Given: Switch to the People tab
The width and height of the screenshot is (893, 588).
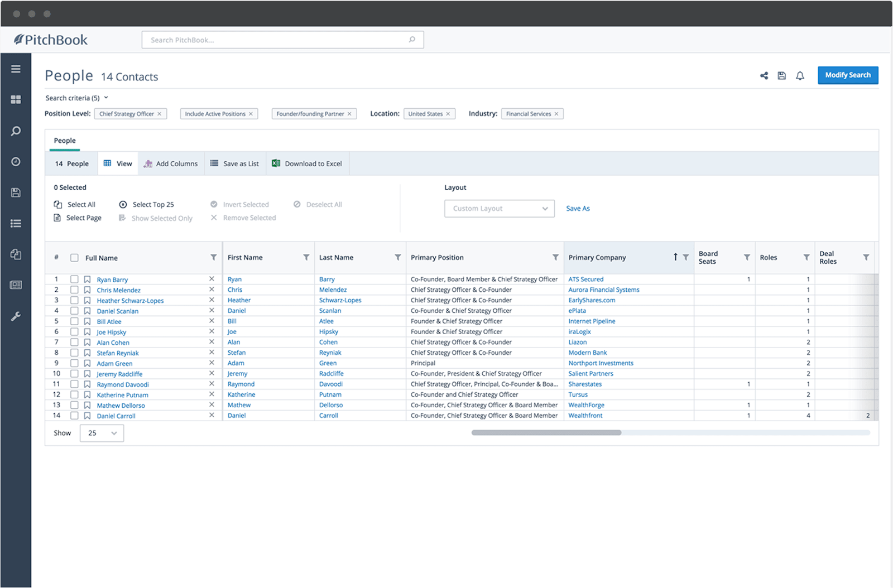Looking at the screenshot, I should coord(65,141).
